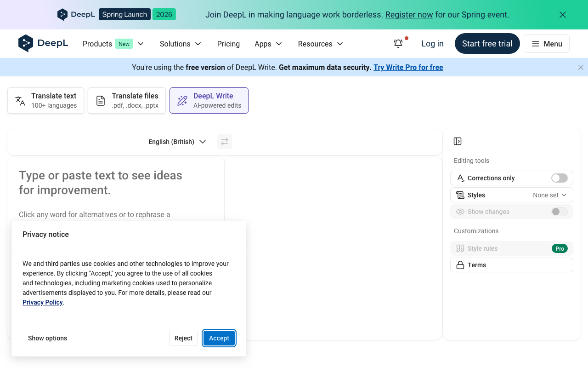The height and width of the screenshot is (368, 588).
Task: Accept the privacy notice cookies
Action: click(219, 338)
